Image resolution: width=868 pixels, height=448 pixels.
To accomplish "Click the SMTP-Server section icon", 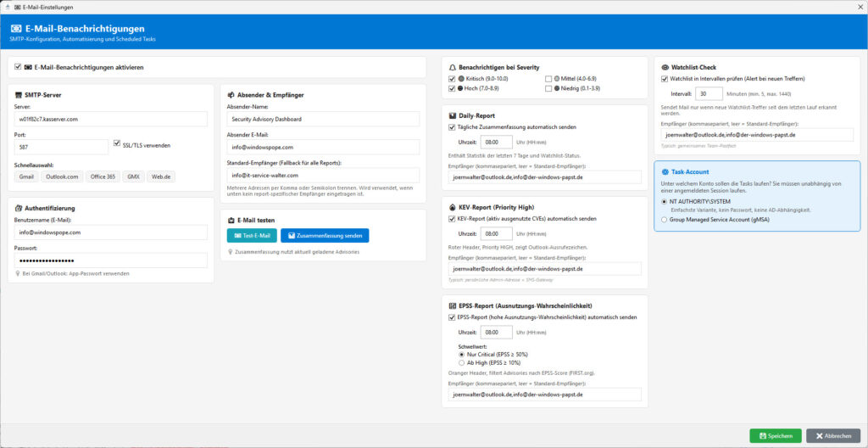I will pyautogui.click(x=19, y=95).
